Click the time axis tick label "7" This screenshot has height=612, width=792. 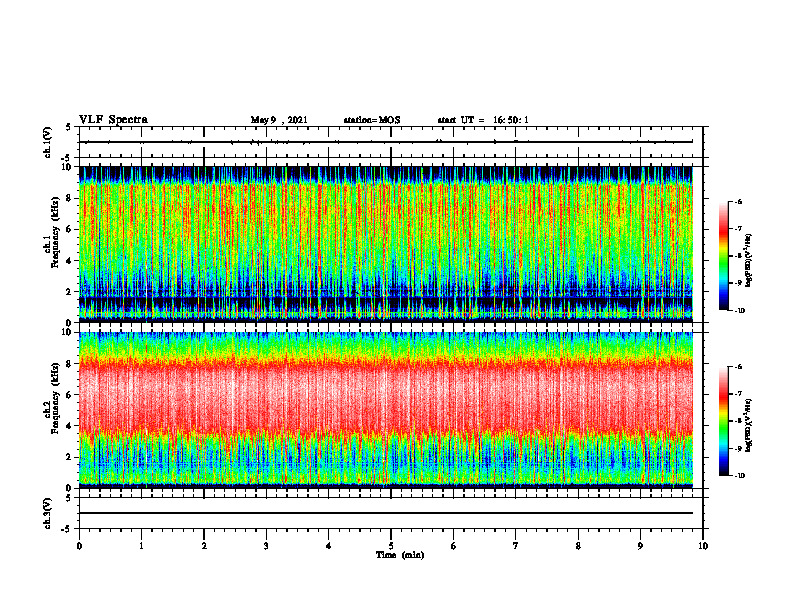pyautogui.click(x=516, y=546)
